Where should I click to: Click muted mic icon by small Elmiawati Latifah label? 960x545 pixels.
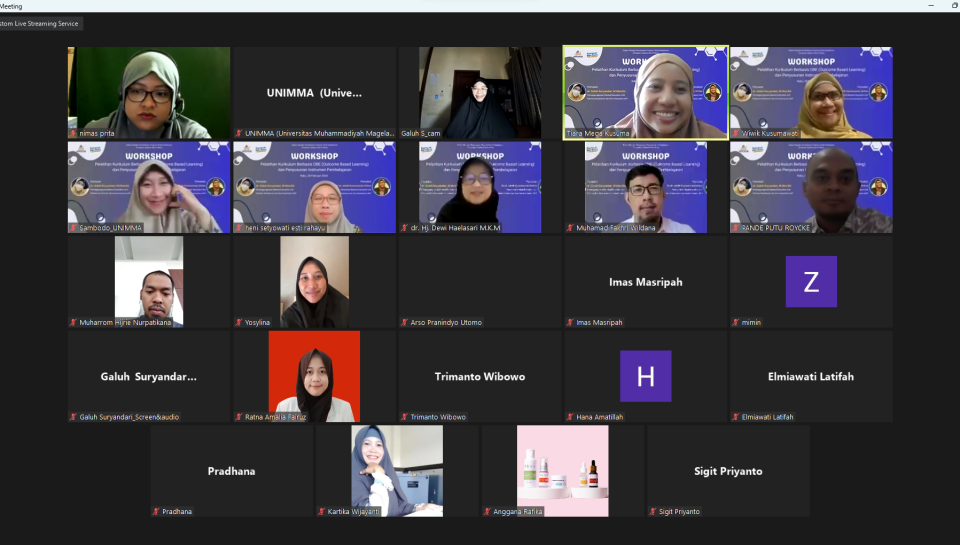click(x=735, y=417)
